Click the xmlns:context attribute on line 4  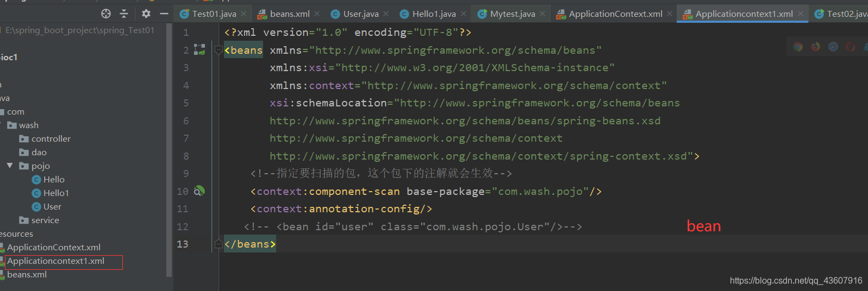coord(468,85)
